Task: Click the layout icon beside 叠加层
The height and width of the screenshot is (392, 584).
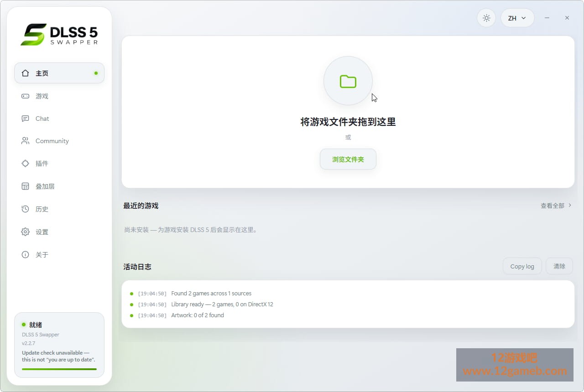Action: 26,186
